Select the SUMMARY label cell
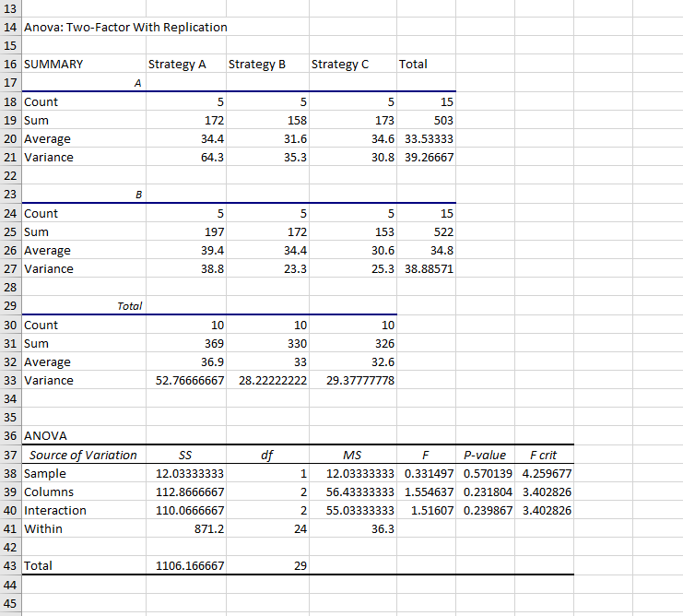Screen dimensions: 683x616 click(x=53, y=65)
